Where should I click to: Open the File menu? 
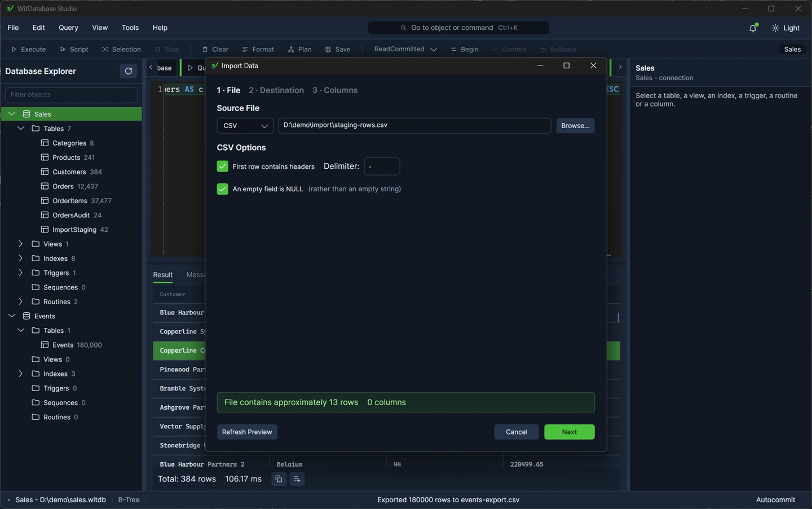click(13, 28)
